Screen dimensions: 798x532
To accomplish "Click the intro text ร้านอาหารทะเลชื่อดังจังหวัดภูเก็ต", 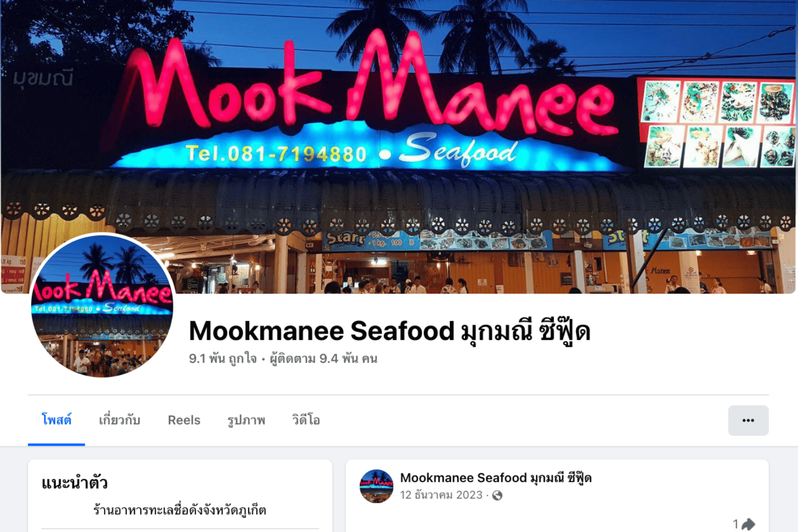I will coord(180,510).
